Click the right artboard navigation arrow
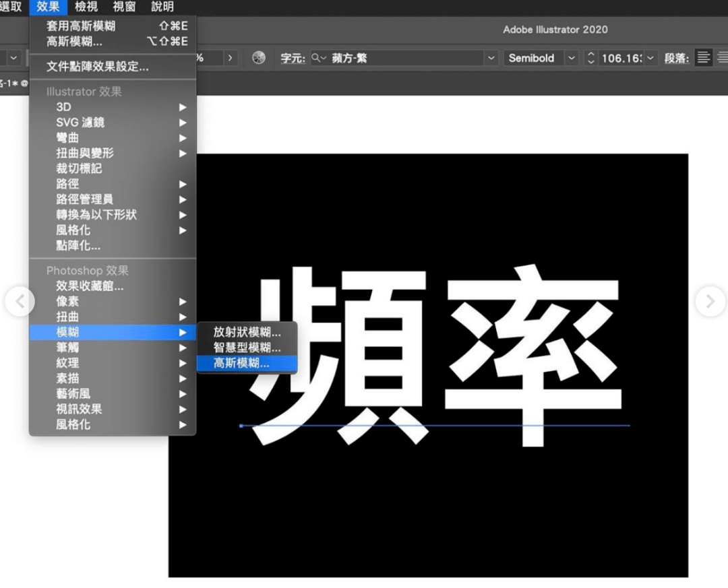 (710, 302)
